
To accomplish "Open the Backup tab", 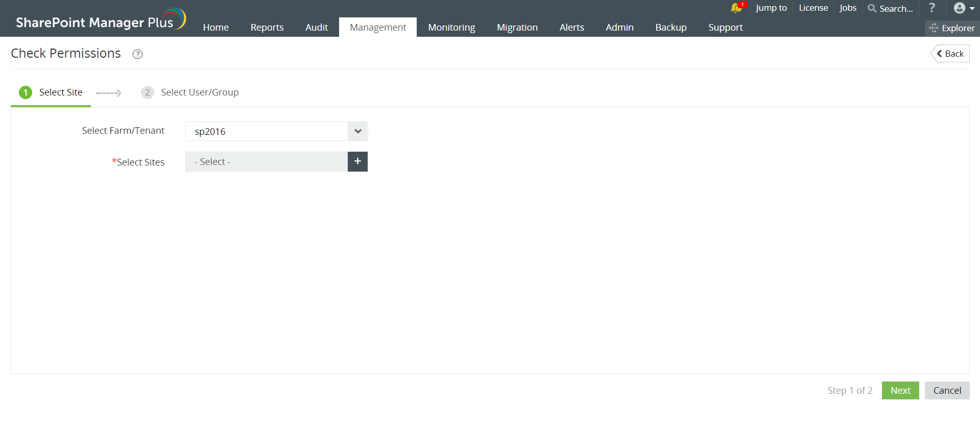I will [671, 28].
